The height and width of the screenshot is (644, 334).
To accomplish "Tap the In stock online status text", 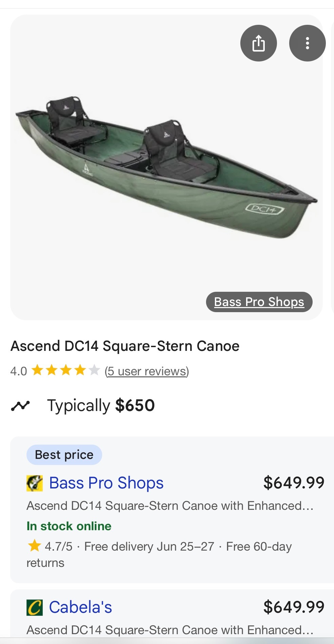I will (69, 526).
